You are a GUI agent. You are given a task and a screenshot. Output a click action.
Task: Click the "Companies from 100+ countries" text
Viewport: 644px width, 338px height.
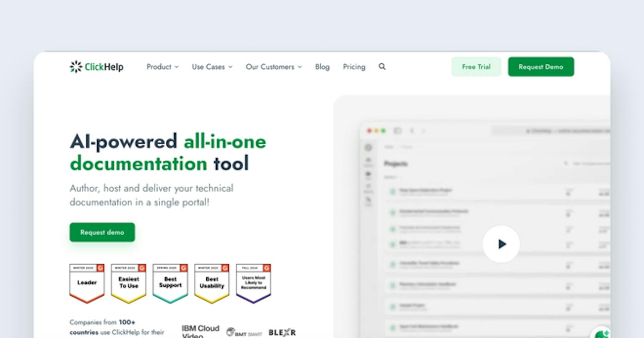117,327
